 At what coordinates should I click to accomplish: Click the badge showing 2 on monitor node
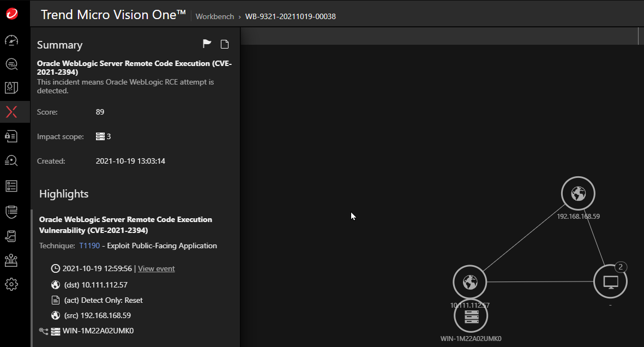621,267
